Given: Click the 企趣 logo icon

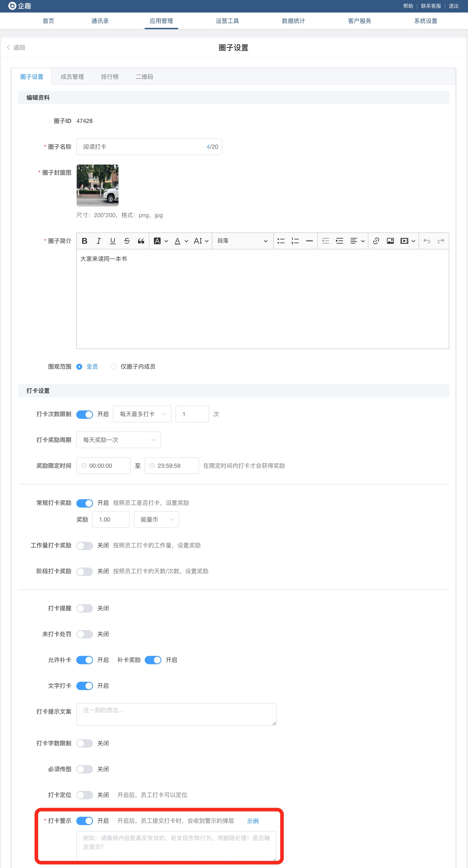Looking at the screenshot, I should (x=12, y=6).
